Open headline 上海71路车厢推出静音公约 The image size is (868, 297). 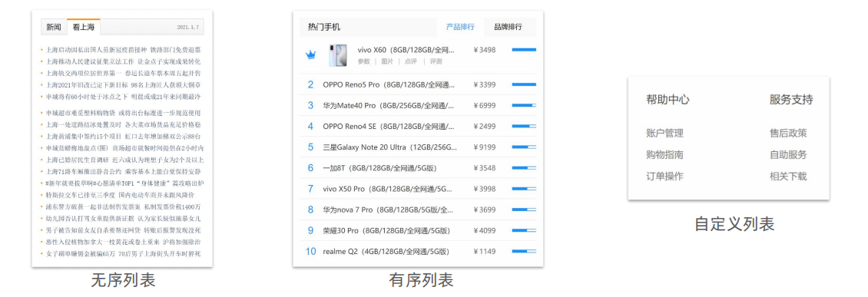(x=84, y=171)
